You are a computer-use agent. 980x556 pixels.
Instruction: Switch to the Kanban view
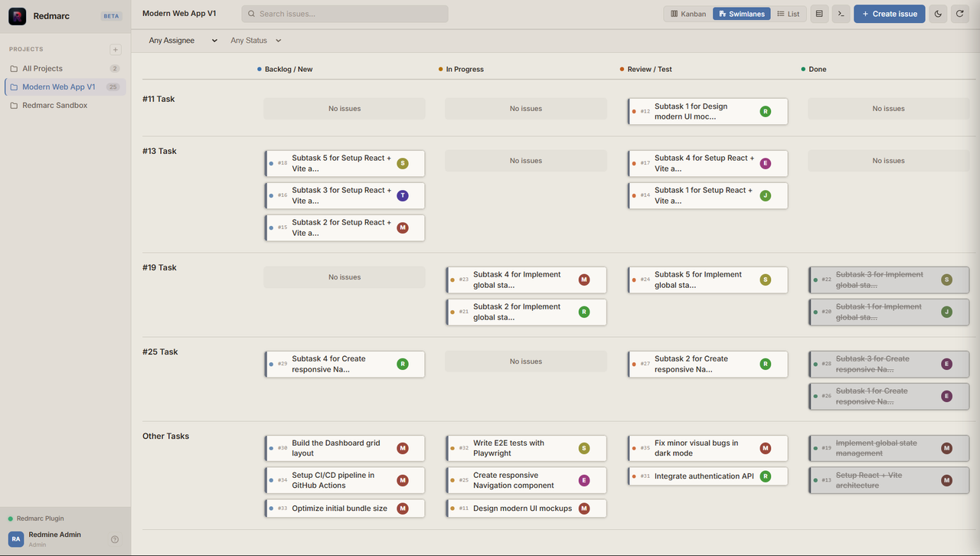[688, 14]
